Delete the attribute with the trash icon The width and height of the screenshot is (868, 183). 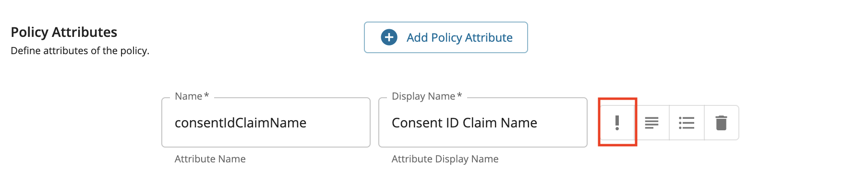(x=721, y=123)
